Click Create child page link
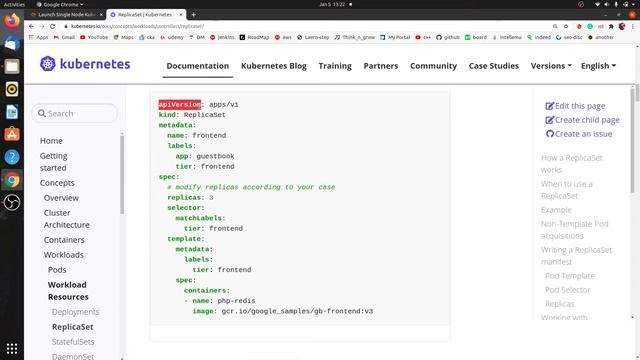Viewport: 640px width, 360px height. [582, 120]
